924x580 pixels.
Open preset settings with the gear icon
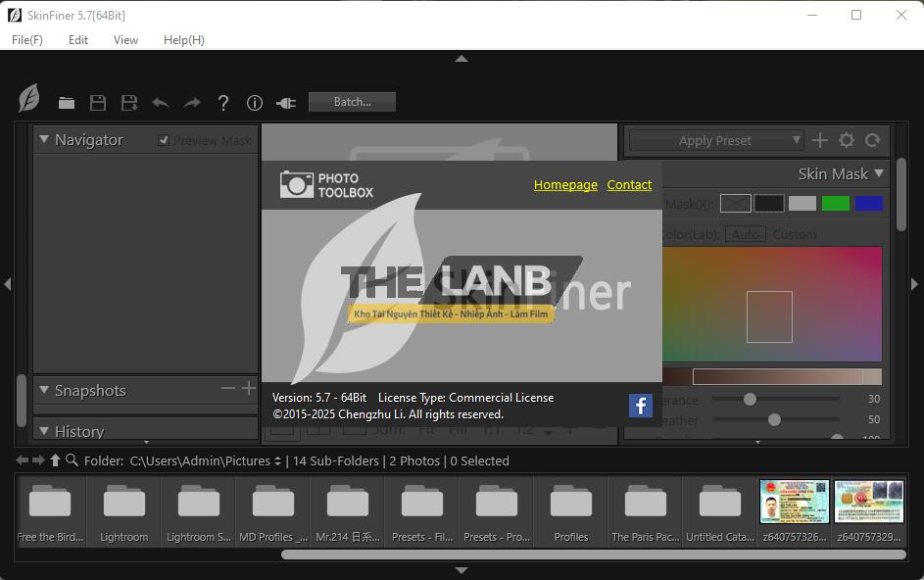847,140
